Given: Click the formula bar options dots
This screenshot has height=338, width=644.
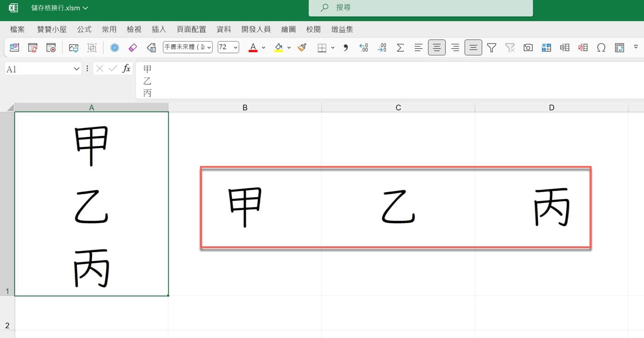Looking at the screenshot, I should pos(87,69).
